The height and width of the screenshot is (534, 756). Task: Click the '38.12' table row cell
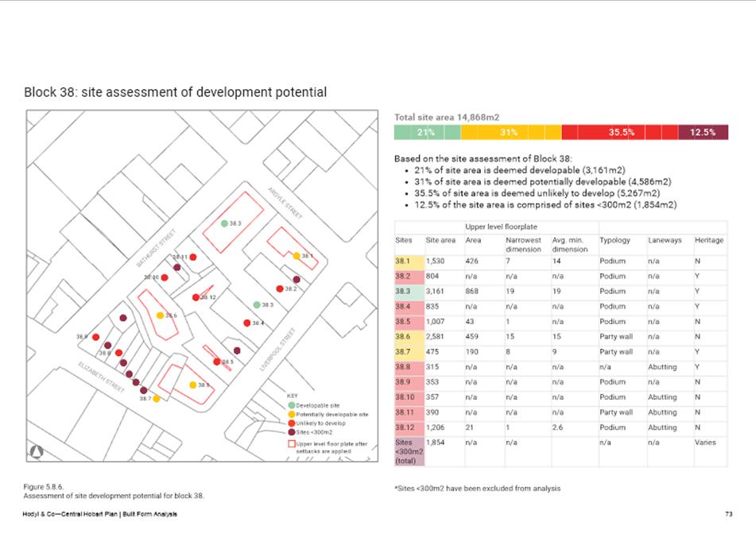coord(409,428)
